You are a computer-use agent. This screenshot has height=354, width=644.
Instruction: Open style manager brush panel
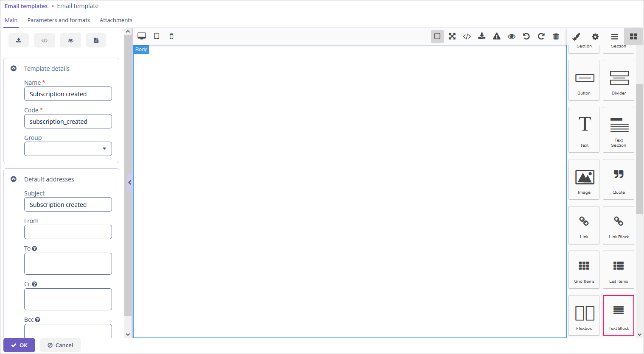point(576,36)
